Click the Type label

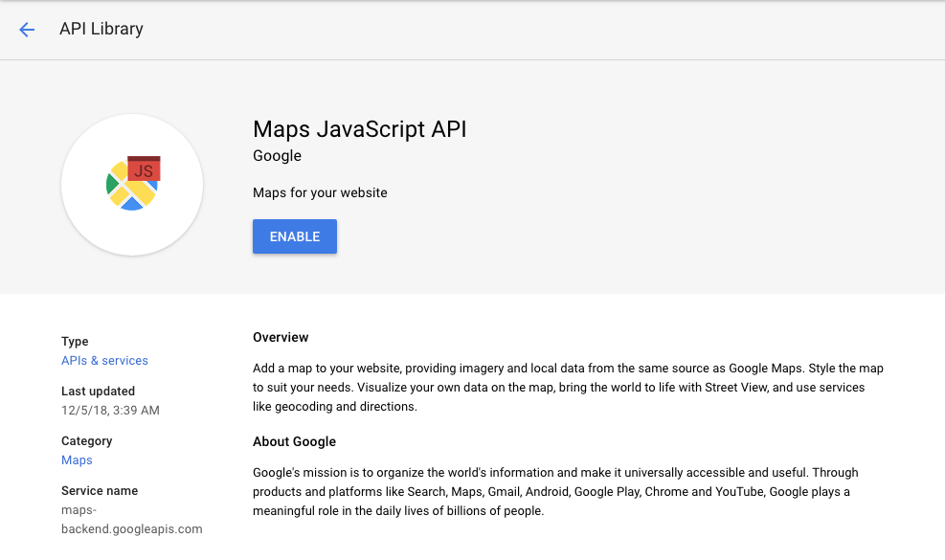point(75,341)
